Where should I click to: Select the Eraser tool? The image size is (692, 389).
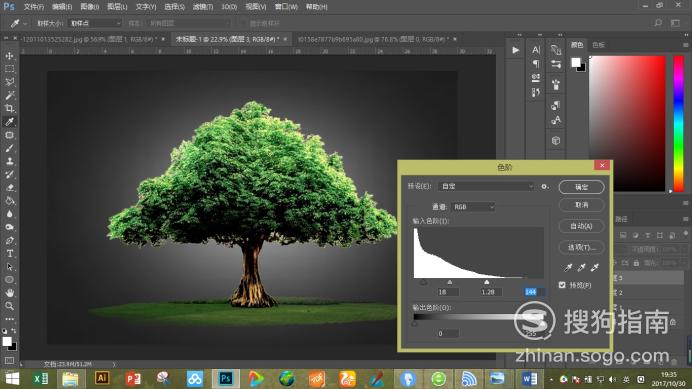9,188
